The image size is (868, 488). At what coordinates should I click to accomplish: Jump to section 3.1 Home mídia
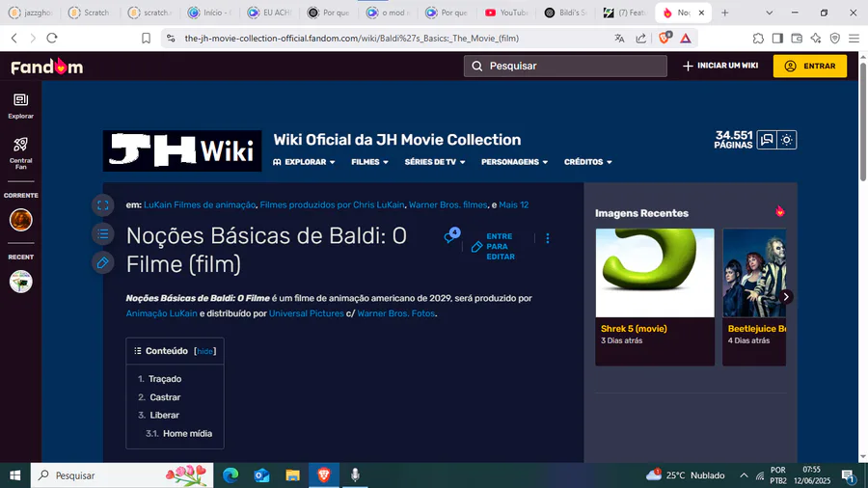[178, 434]
